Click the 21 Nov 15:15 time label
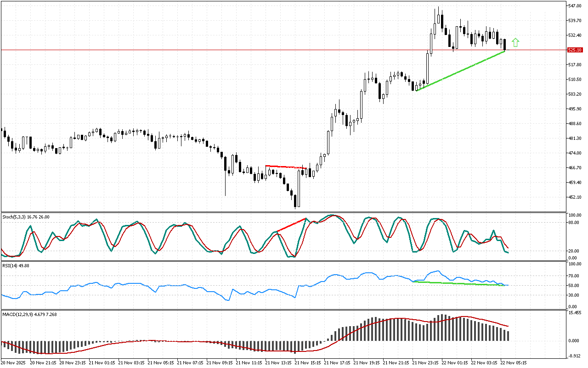Image resolution: width=588 pixels, height=368 pixels. [x=309, y=362]
